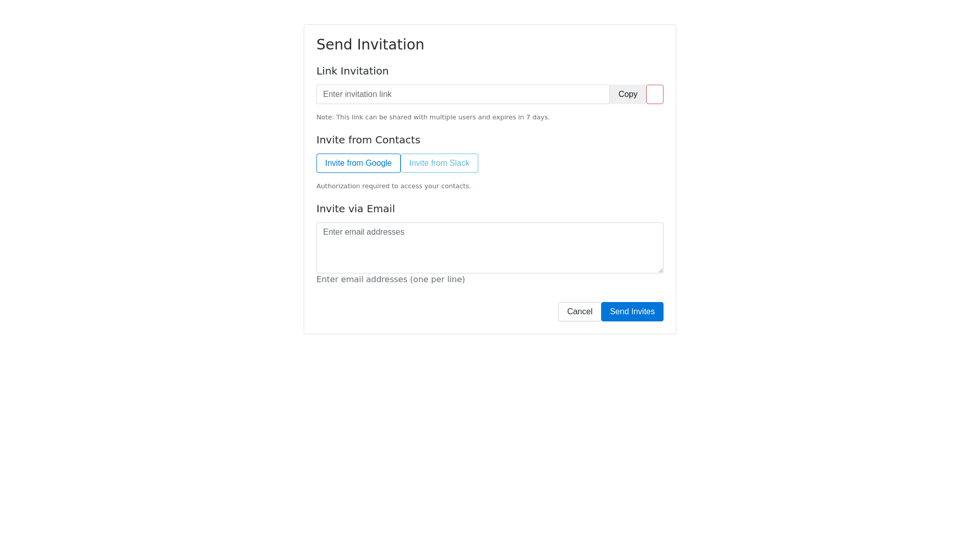The height and width of the screenshot is (551, 980).
Task: Click the Enter email addresses placeholder text
Action: [x=363, y=232]
